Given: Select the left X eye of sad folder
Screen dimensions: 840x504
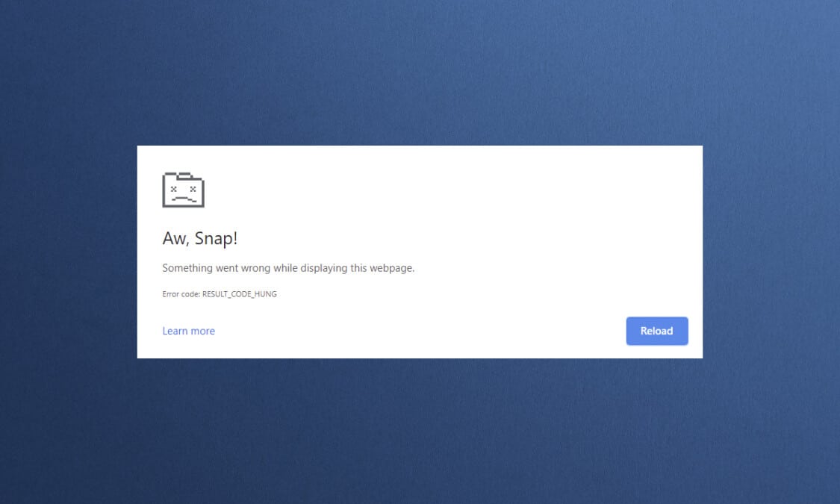Looking at the screenshot, I should pyautogui.click(x=173, y=189).
